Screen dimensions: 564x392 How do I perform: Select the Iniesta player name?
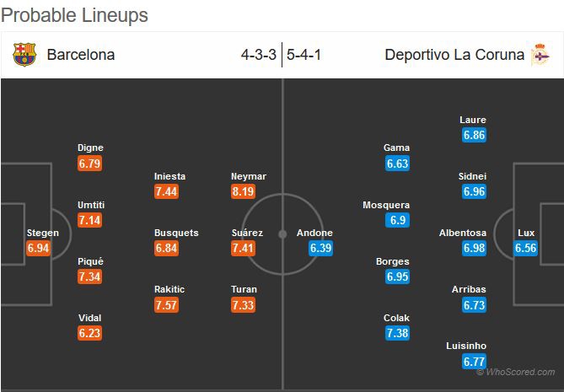pyautogui.click(x=169, y=176)
